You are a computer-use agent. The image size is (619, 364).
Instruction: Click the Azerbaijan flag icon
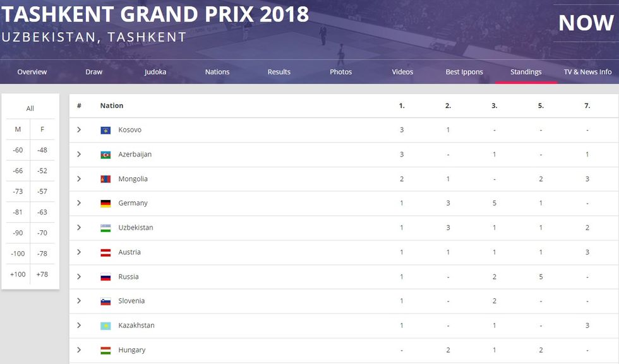(105, 155)
